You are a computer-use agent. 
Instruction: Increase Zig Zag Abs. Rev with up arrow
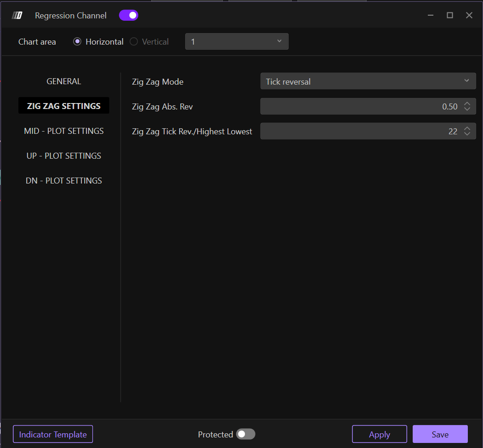467,104
